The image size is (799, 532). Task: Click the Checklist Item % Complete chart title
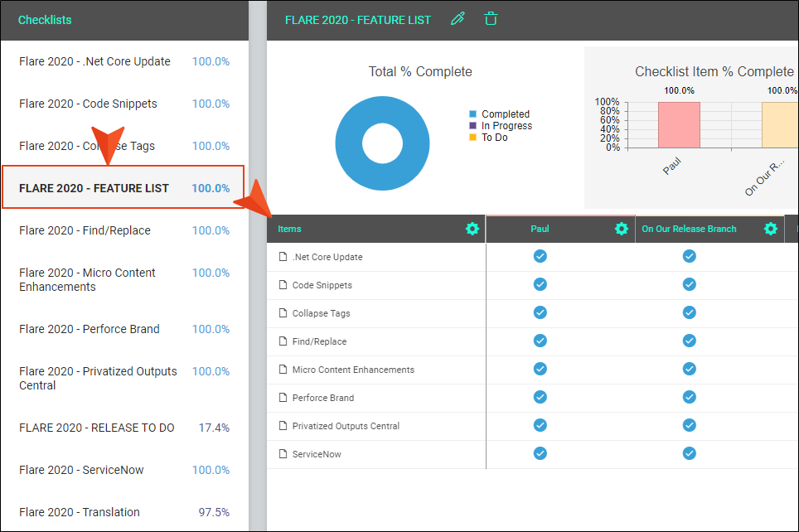[x=714, y=71]
